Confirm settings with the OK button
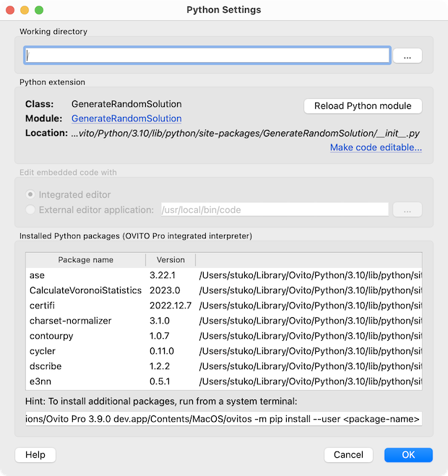The width and height of the screenshot is (448, 476). coord(408,455)
